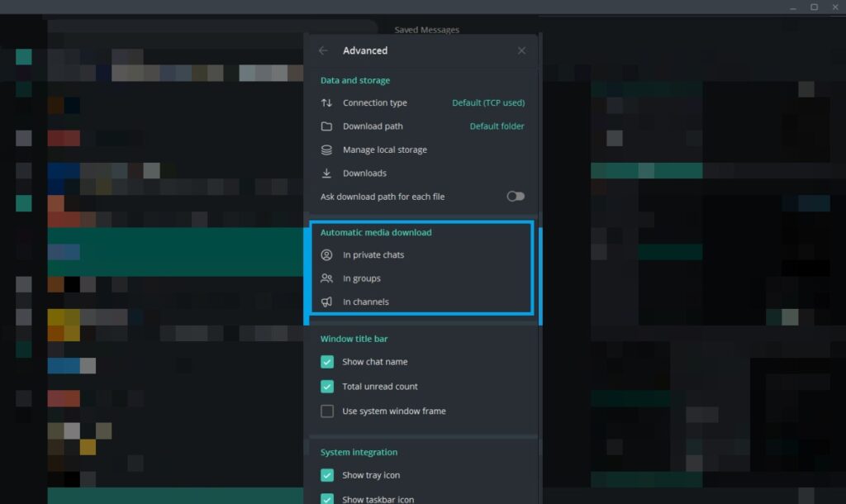Change the Default folder download path

point(497,126)
